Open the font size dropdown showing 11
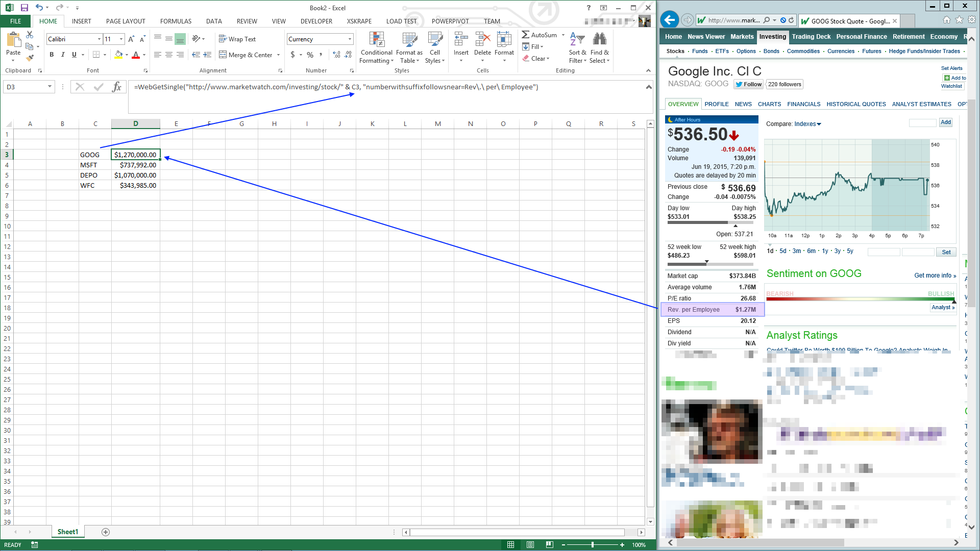Image resolution: width=980 pixels, height=551 pixels. [x=121, y=39]
